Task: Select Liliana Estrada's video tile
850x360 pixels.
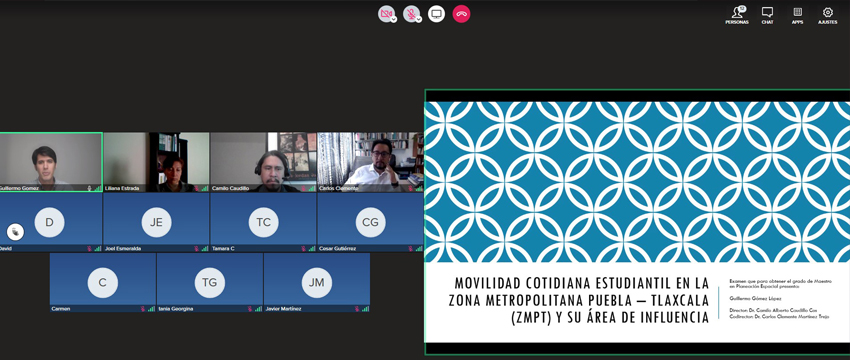Action: [156, 162]
